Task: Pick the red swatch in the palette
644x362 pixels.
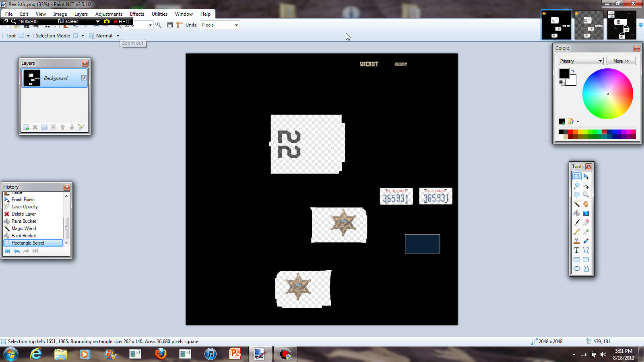Action: click(571, 132)
